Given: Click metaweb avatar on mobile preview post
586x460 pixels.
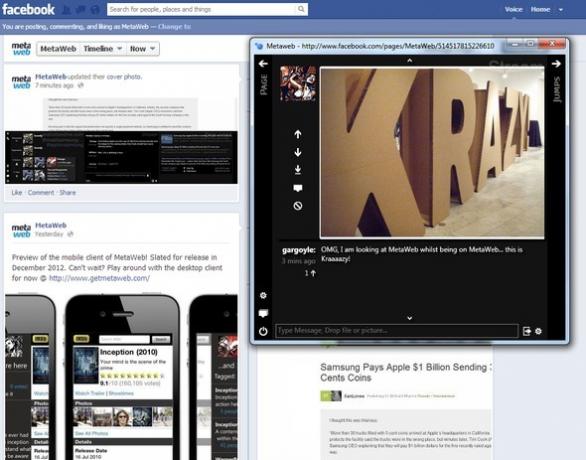Looking at the screenshot, I should click(21, 231).
